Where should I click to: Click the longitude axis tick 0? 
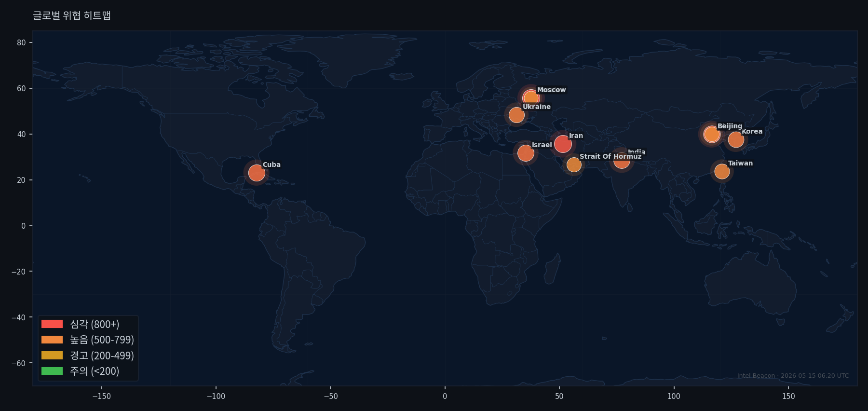pos(445,396)
